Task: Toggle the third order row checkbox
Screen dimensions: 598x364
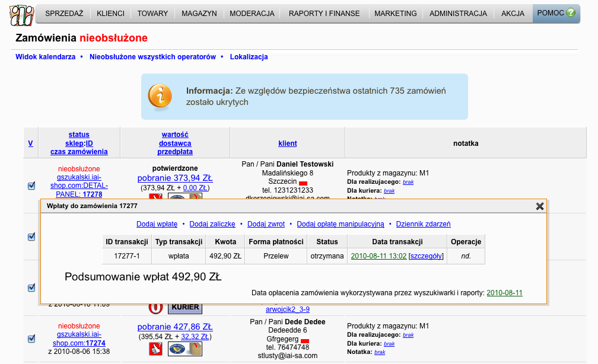Action: coord(31,288)
